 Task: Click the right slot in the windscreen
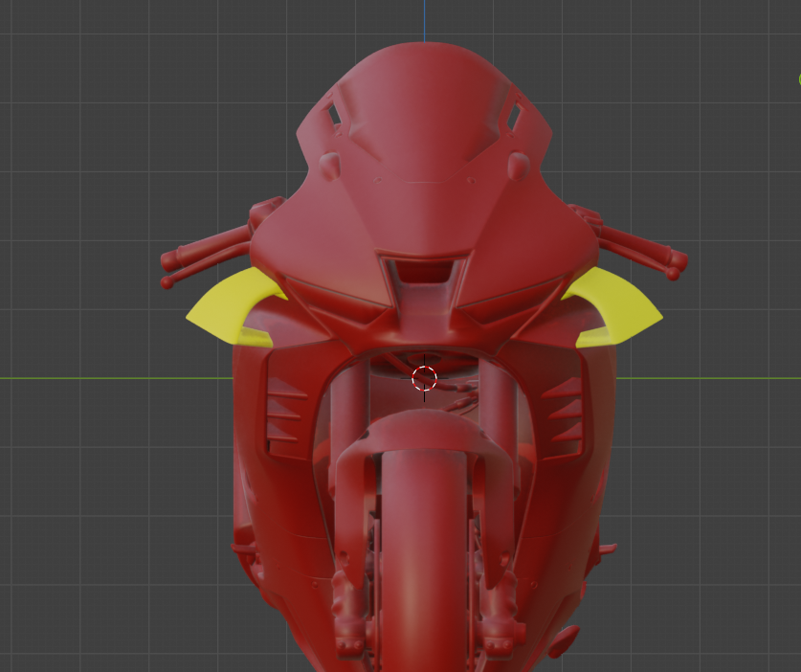coord(514,116)
